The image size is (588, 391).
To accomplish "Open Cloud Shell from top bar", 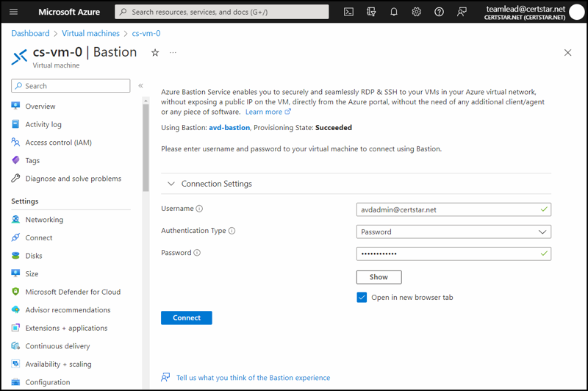I will 349,12.
